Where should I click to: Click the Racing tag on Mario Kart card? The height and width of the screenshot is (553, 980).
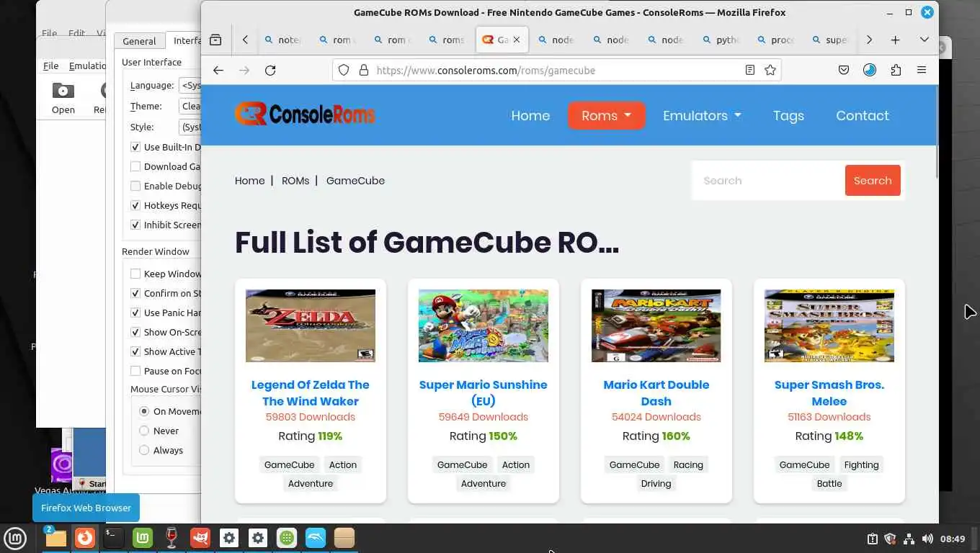pyautogui.click(x=688, y=464)
